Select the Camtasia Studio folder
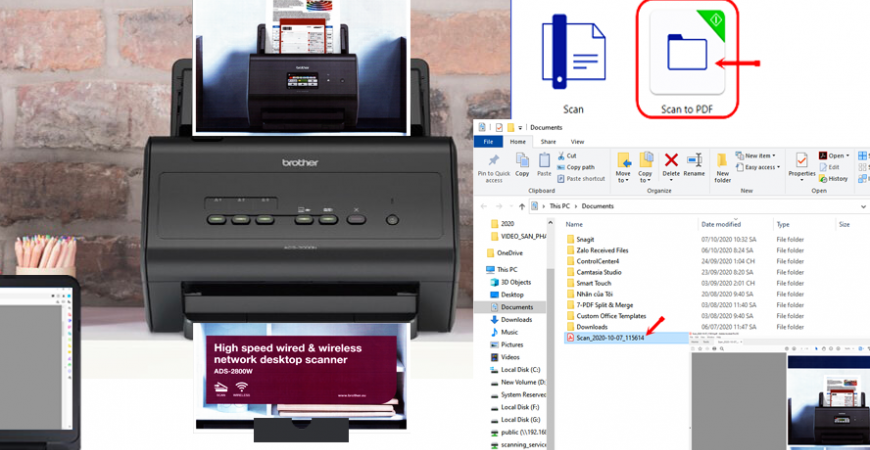Screen dimensions: 870x450 594,272
